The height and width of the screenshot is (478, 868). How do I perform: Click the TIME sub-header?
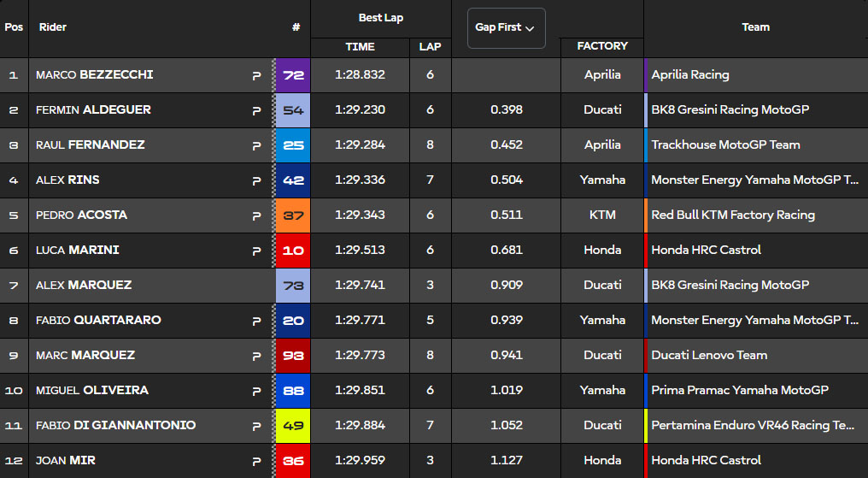point(360,47)
